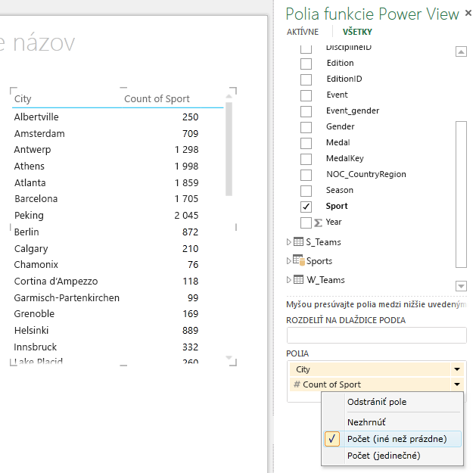Switch to the VŠETKY tab

click(x=357, y=32)
